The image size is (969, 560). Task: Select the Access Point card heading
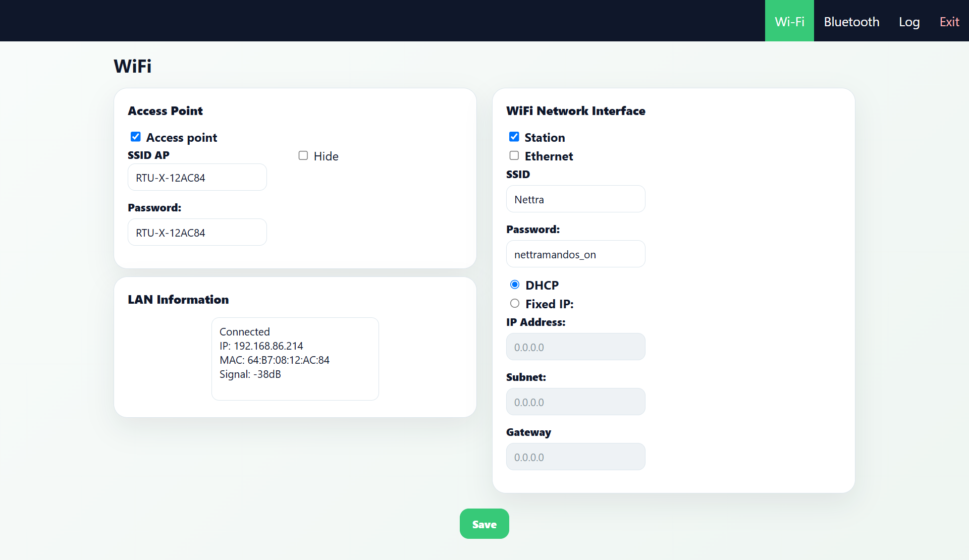[x=165, y=111]
